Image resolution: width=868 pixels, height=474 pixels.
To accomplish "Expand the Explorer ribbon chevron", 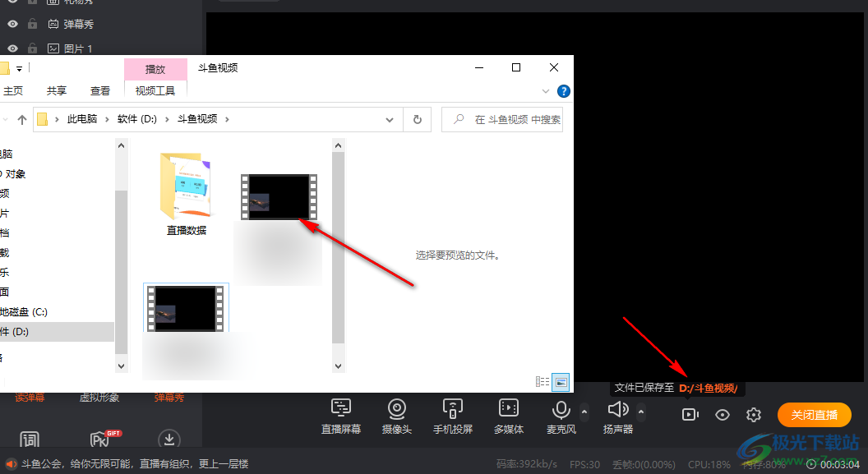I will (x=546, y=91).
